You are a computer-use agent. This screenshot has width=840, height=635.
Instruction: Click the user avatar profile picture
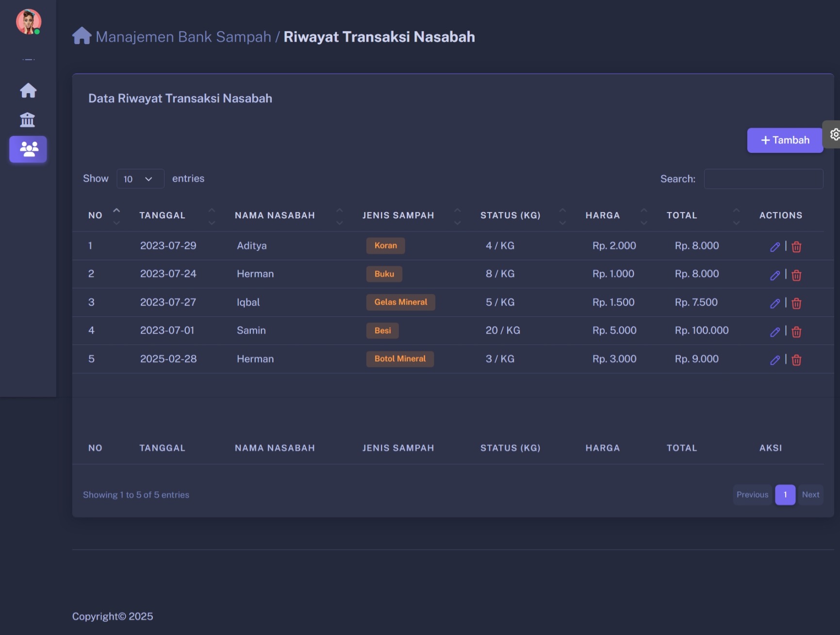coord(28,22)
